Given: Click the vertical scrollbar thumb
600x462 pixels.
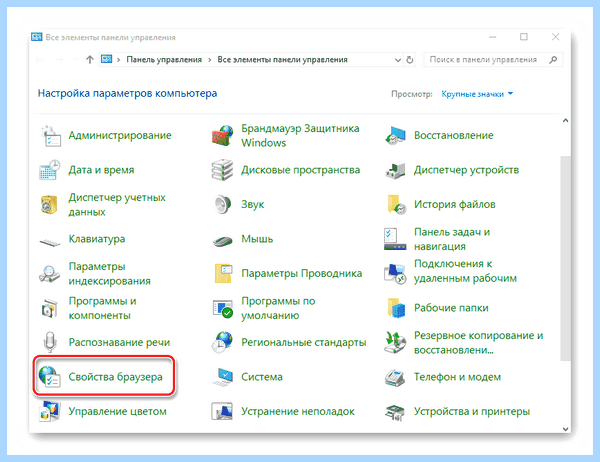Looking at the screenshot, I should 566,258.
